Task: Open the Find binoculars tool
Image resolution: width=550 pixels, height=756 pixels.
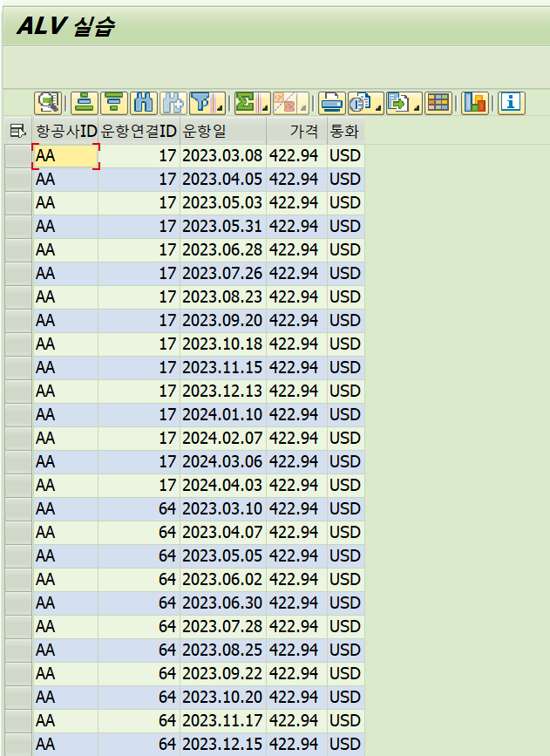Action: pos(144,103)
